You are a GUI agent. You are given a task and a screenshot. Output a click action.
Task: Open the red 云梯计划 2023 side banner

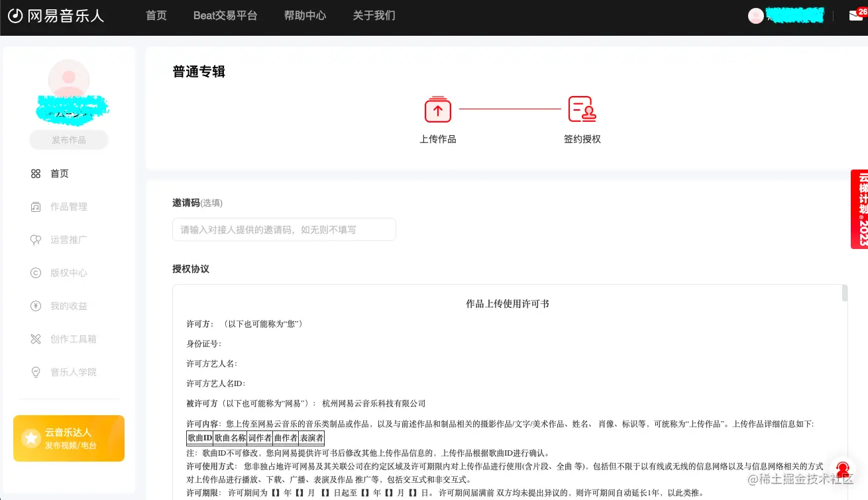coord(860,209)
